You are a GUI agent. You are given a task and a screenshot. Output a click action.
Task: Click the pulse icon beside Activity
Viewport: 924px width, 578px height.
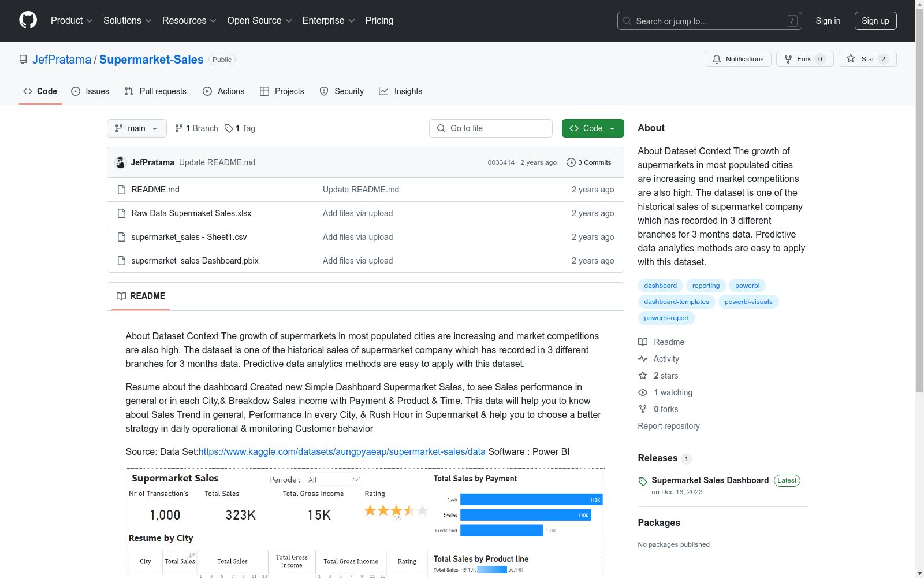pos(643,359)
